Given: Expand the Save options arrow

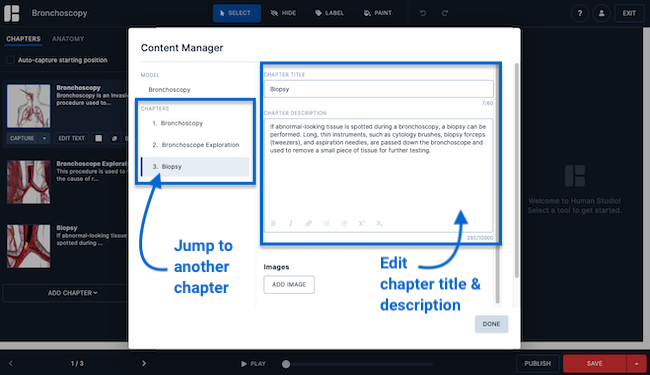Looking at the screenshot, I should [636, 363].
